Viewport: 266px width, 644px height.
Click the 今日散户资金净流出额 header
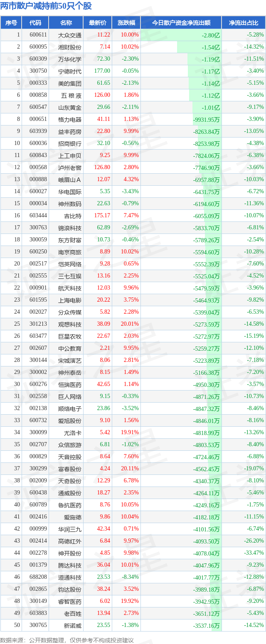(x=181, y=23)
